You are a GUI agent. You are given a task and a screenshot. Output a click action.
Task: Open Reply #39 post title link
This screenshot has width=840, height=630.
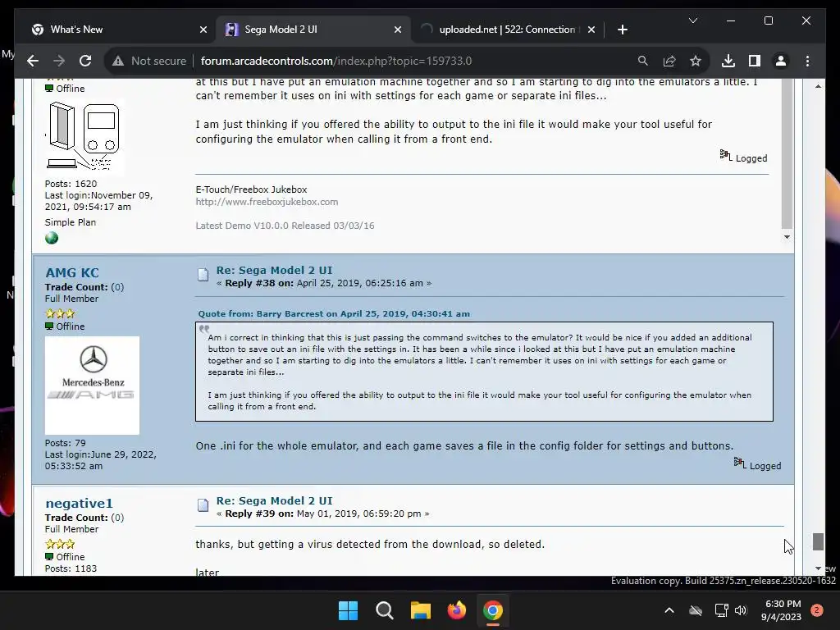coord(274,501)
